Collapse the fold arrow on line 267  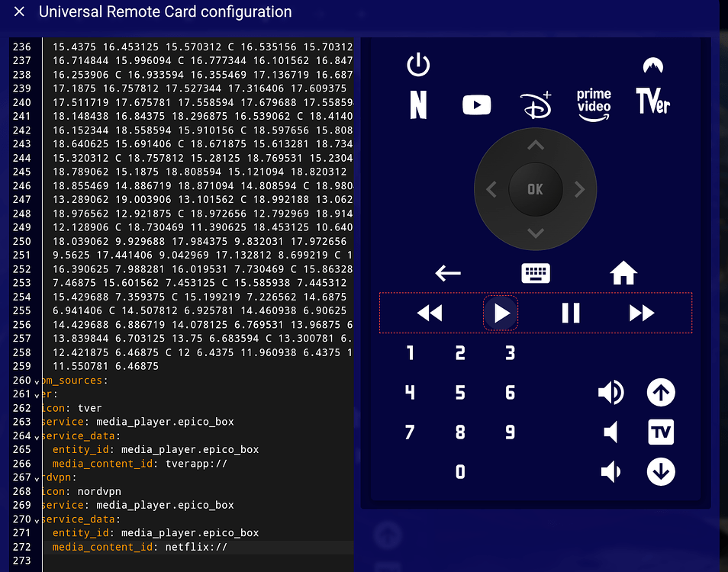tap(37, 479)
